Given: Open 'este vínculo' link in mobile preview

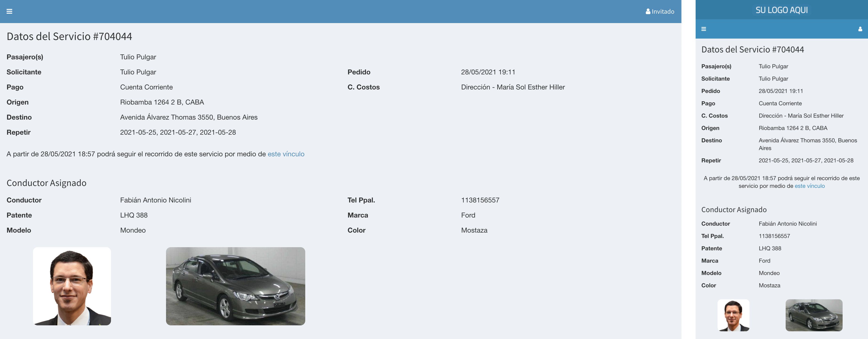Looking at the screenshot, I should point(809,186).
